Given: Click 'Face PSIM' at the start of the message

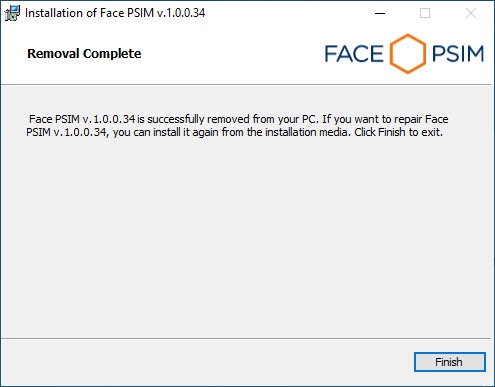Looking at the screenshot, I should coord(54,119).
